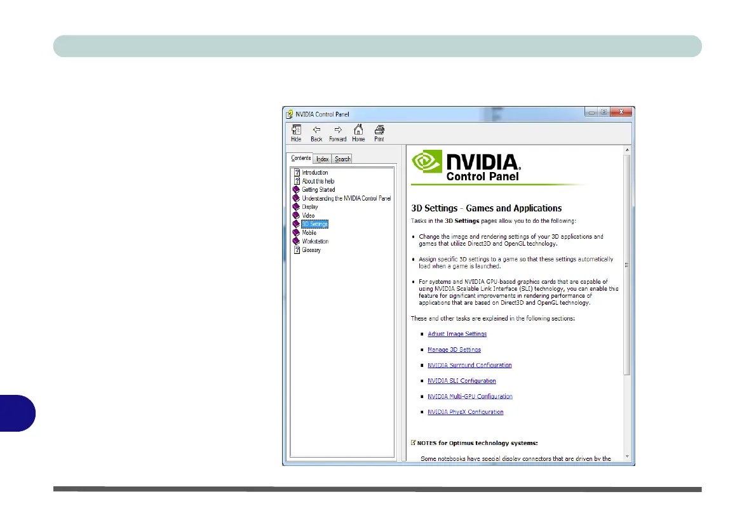Select the Video topic label
The width and height of the screenshot is (756, 532).
click(308, 215)
